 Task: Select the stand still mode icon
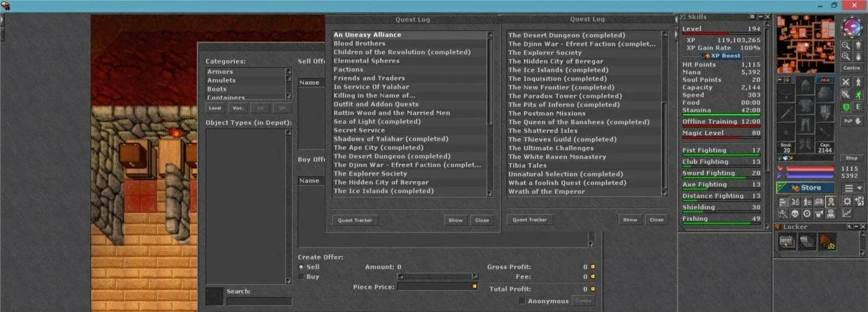858,82
